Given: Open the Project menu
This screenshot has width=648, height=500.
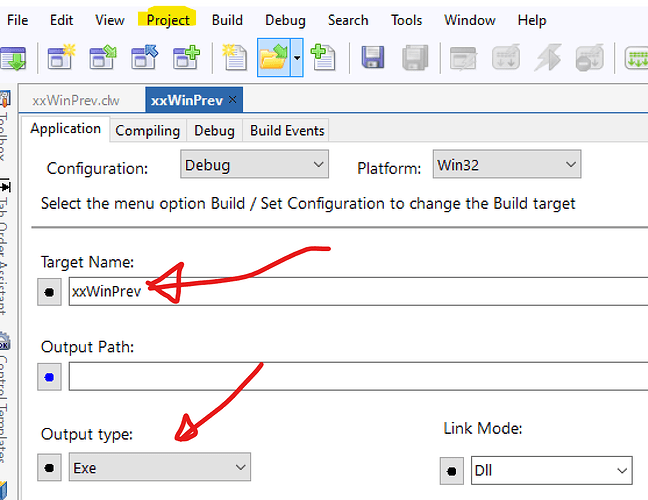Looking at the screenshot, I should point(167,20).
